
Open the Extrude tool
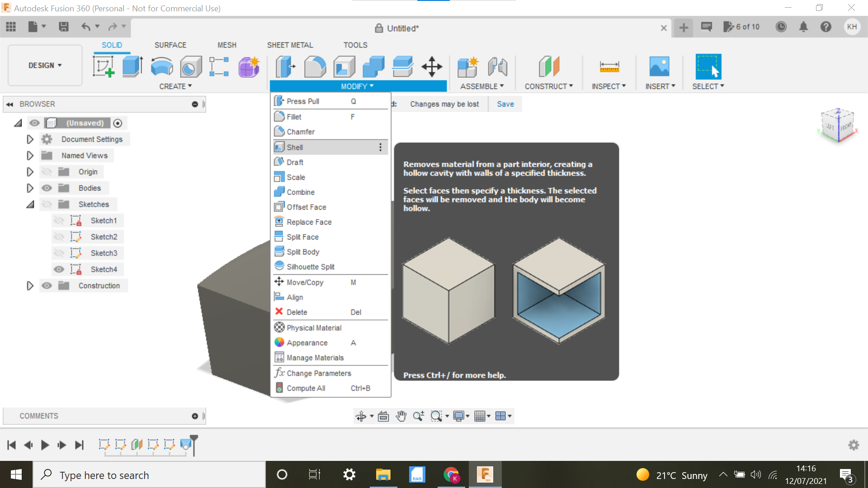click(x=132, y=66)
